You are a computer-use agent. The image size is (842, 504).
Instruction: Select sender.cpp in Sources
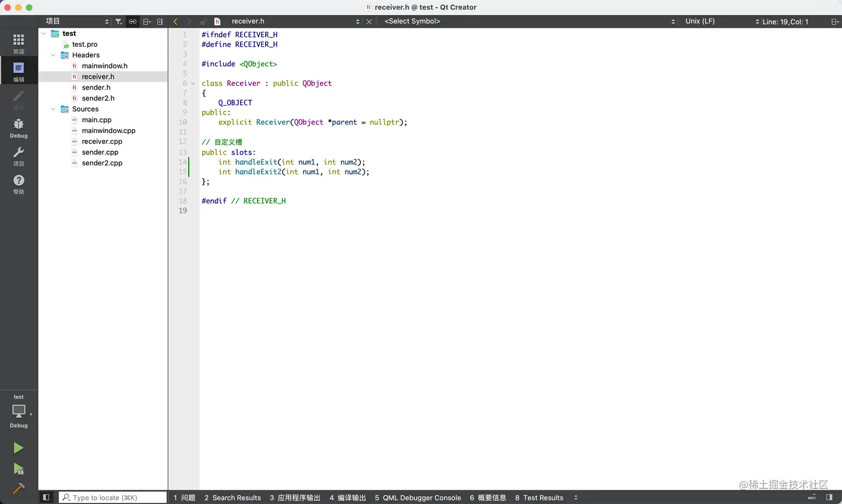pos(100,153)
